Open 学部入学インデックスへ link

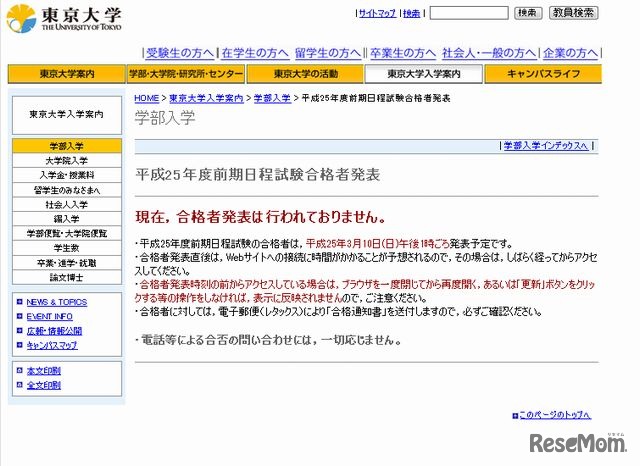546,146
